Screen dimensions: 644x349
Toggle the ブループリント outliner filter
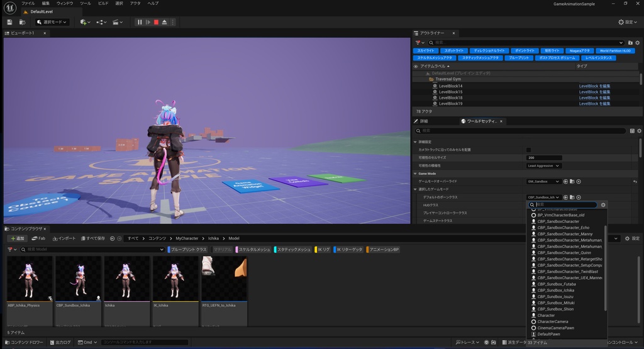(x=519, y=58)
